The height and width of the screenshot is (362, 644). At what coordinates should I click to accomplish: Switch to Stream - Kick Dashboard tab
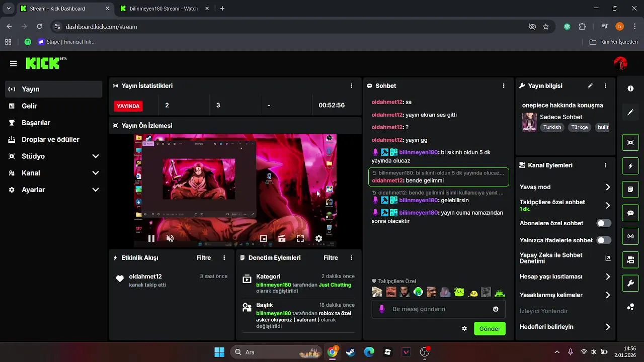tap(64, 9)
